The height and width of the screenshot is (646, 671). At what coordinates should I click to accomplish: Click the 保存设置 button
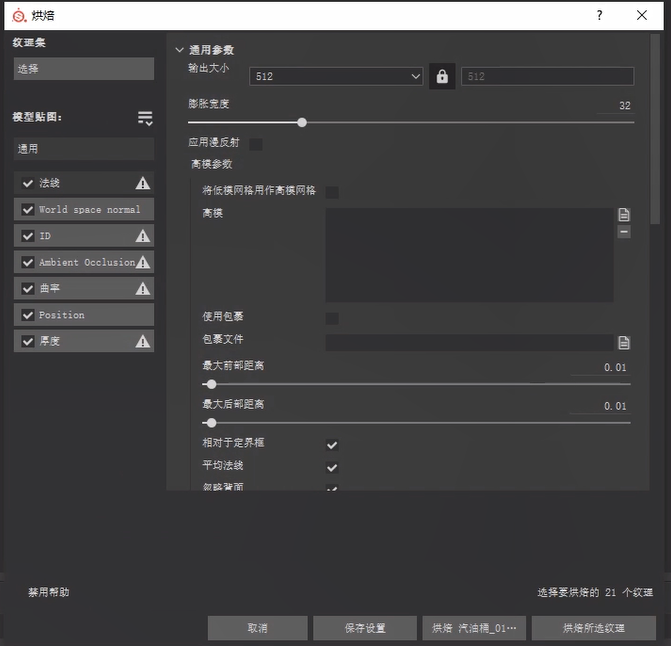365,628
